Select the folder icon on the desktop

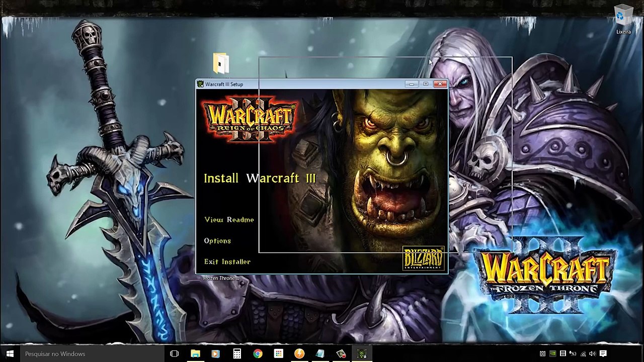click(x=220, y=63)
